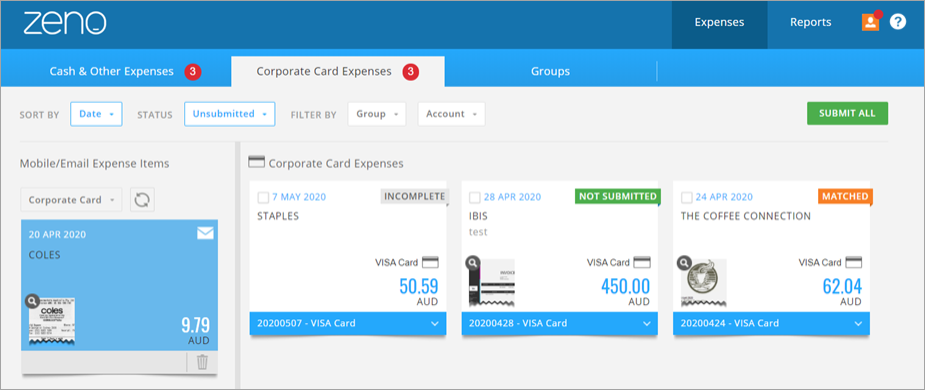Tick the IBIS expense checkbox
Screen dimensions: 925x390
475,197
